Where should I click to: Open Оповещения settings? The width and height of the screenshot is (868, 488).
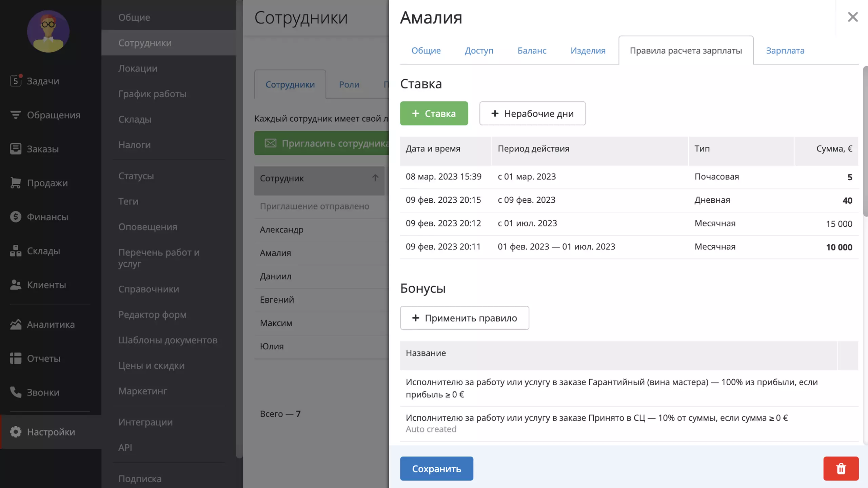click(169, 226)
